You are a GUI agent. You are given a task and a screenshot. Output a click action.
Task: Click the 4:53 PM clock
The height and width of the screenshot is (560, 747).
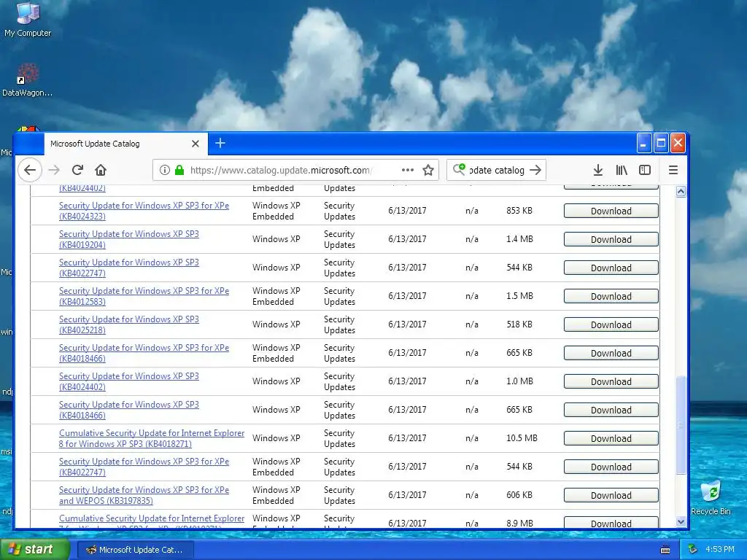pos(720,550)
